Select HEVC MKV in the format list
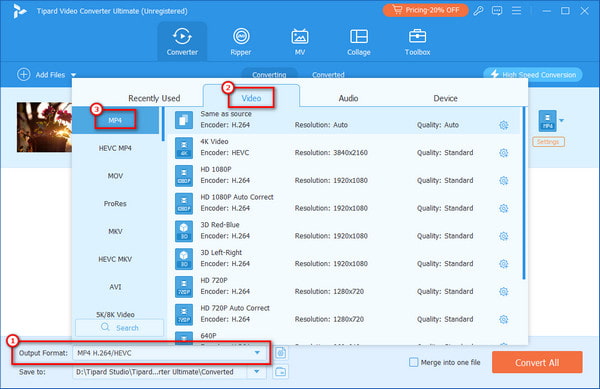This screenshot has height=389, width=600. (x=115, y=259)
